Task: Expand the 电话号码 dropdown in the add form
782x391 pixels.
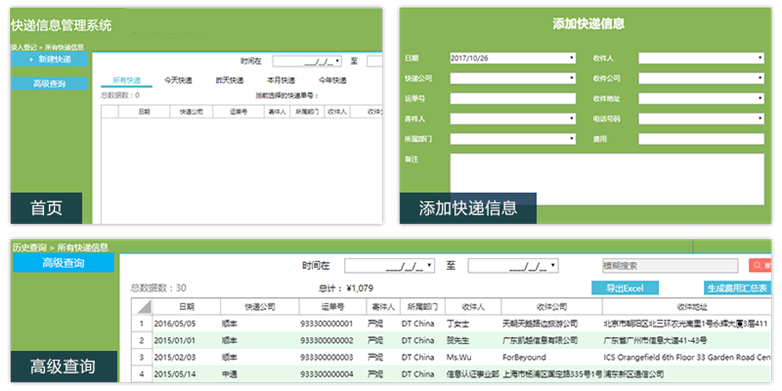Action: (760, 119)
